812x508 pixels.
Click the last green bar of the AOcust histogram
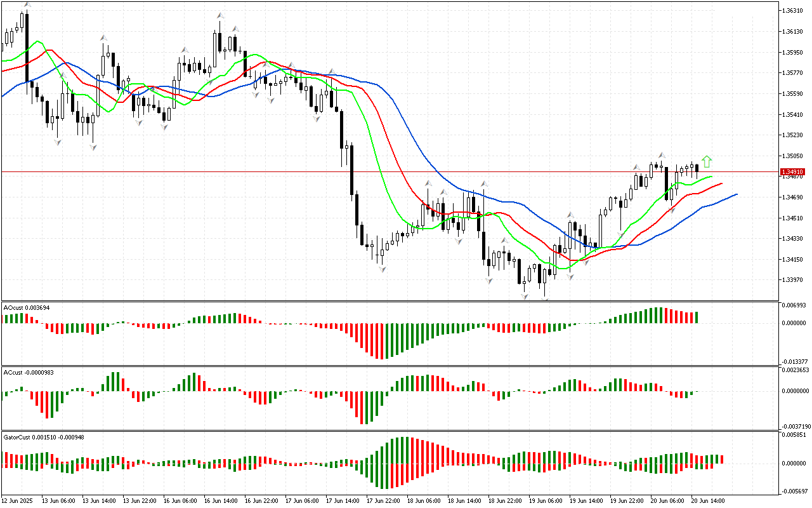point(696,317)
